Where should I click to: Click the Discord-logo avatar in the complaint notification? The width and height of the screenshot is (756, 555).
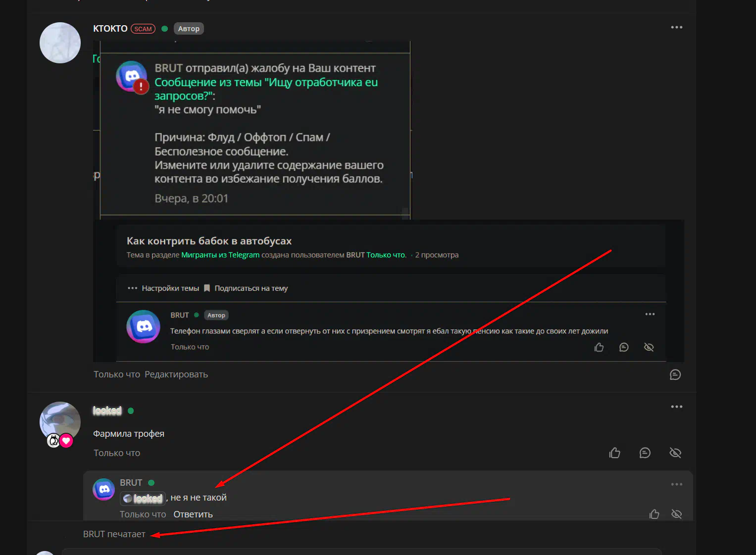point(132,77)
